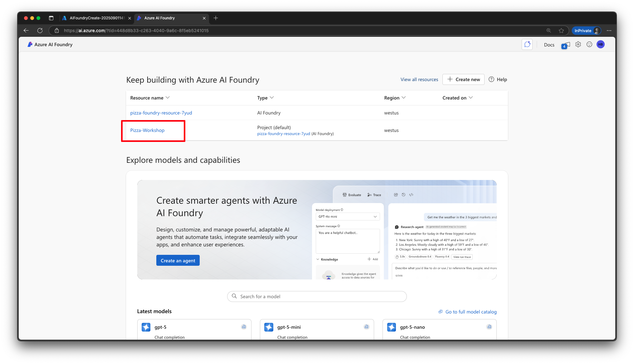Click the Azure AI Foundry logo icon
The image size is (634, 364).
(30, 45)
